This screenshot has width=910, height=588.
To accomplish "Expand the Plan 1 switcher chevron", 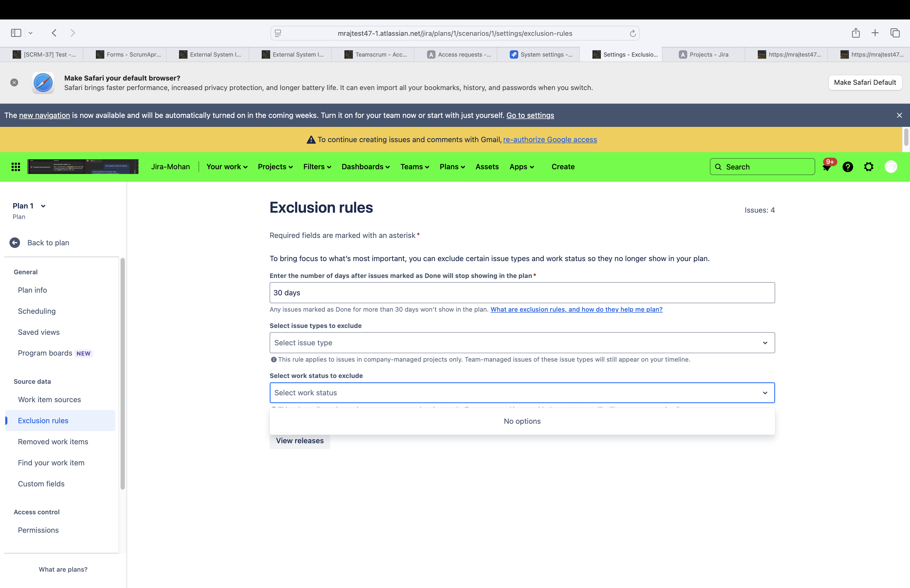I will pos(43,206).
